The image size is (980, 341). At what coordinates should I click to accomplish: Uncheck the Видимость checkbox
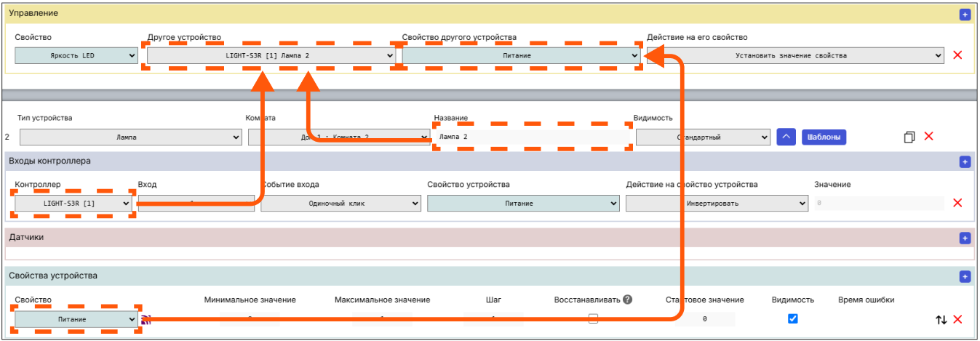click(793, 318)
